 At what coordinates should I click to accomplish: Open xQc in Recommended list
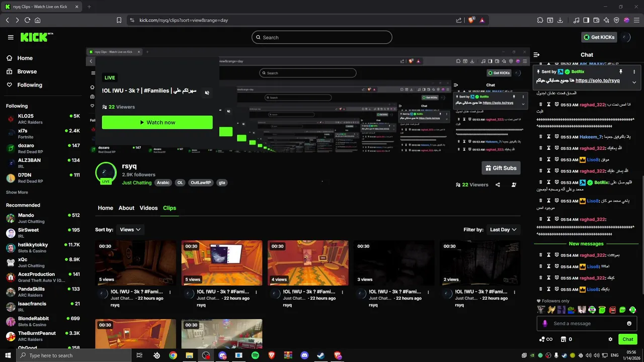coord(43,262)
